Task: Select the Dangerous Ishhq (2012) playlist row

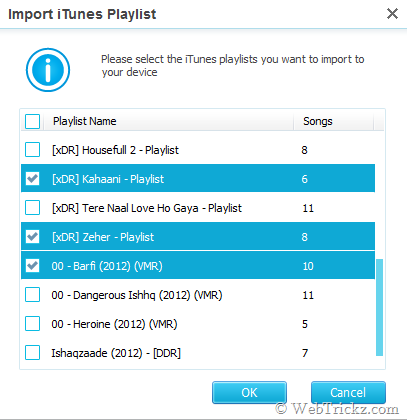Action: tap(198, 295)
